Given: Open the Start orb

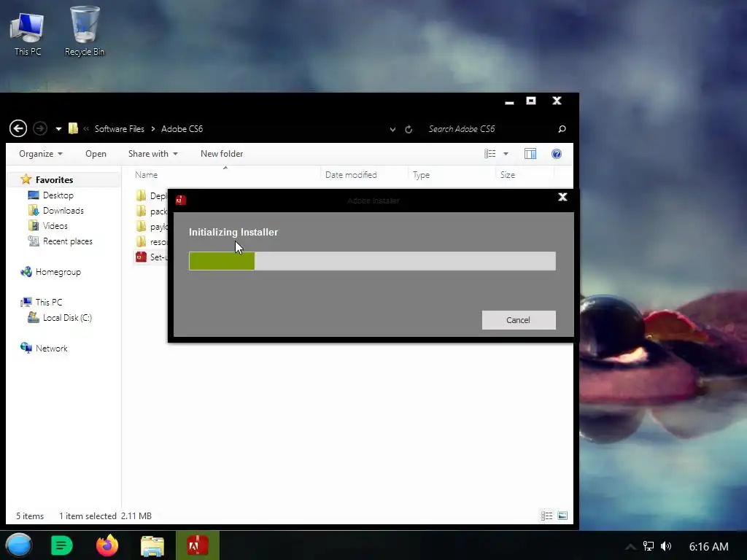Looking at the screenshot, I should click(x=19, y=545).
